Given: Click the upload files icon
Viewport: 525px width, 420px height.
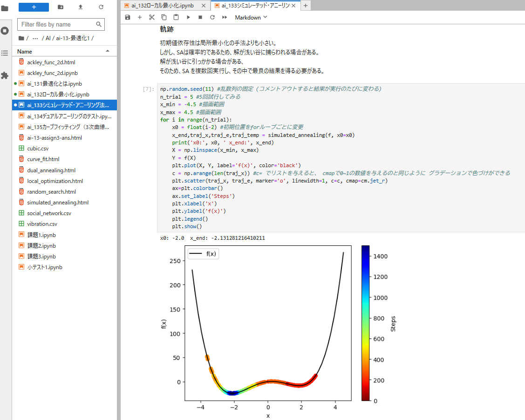Looking at the screenshot, I should (81, 7).
